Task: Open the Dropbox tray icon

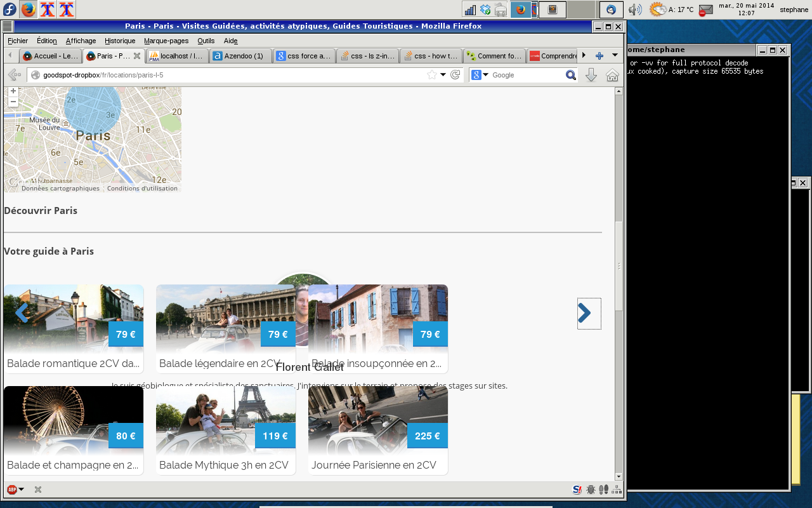Action: tap(485, 10)
